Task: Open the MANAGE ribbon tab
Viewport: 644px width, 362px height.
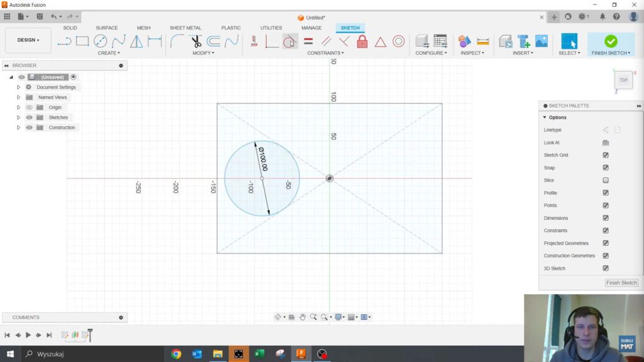Action: [312, 28]
